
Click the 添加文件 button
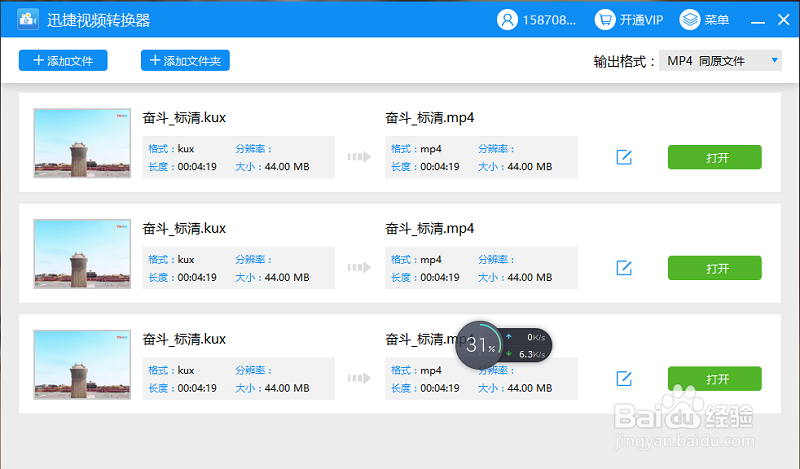pos(63,60)
